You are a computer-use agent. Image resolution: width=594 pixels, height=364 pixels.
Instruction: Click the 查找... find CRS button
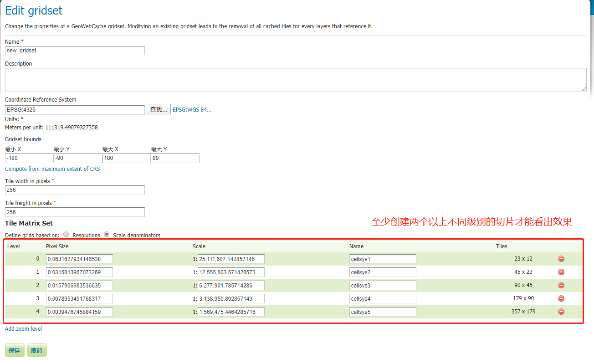159,109
